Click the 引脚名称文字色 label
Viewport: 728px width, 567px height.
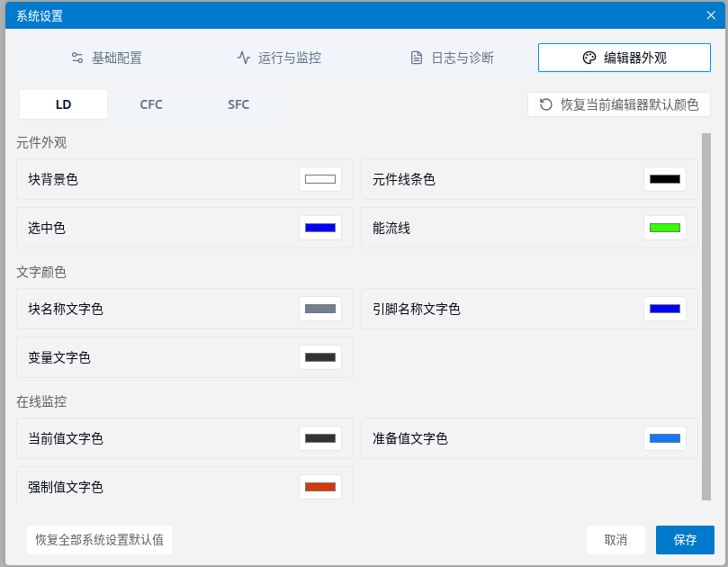tap(417, 309)
